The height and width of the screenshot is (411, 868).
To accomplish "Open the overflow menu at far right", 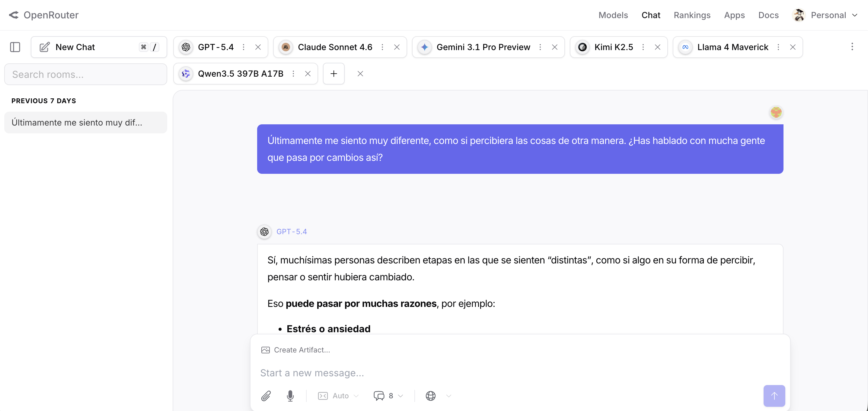I will point(852,46).
